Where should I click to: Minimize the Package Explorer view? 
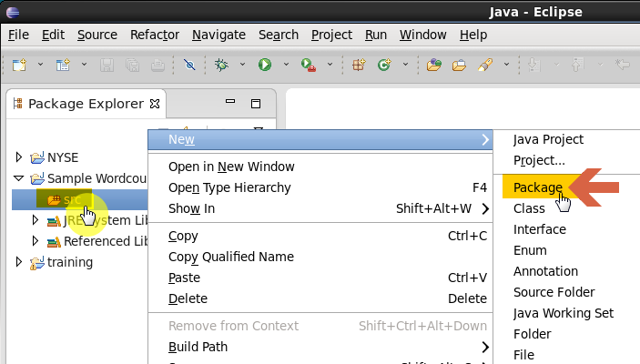230,101
